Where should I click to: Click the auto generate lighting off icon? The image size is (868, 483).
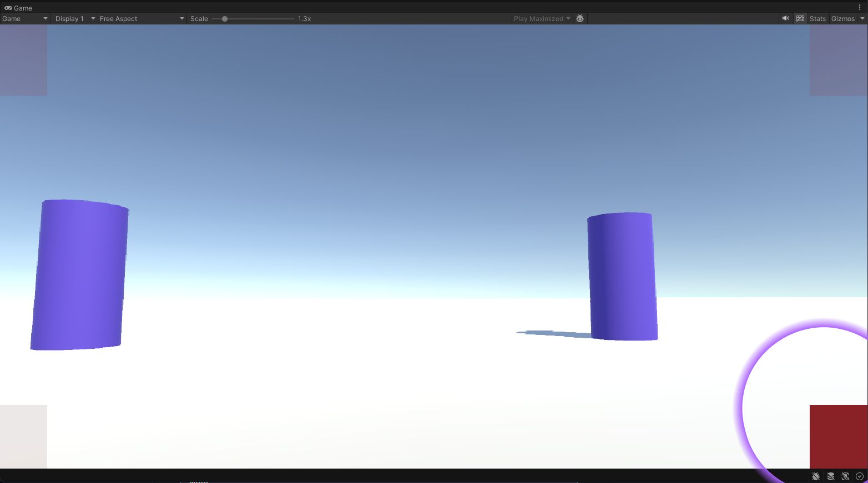pos(845,476)
